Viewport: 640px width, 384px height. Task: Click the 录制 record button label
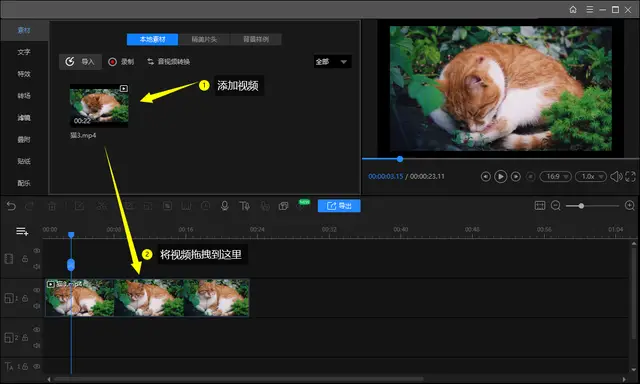pyautogui.click(x=127, y=62)
